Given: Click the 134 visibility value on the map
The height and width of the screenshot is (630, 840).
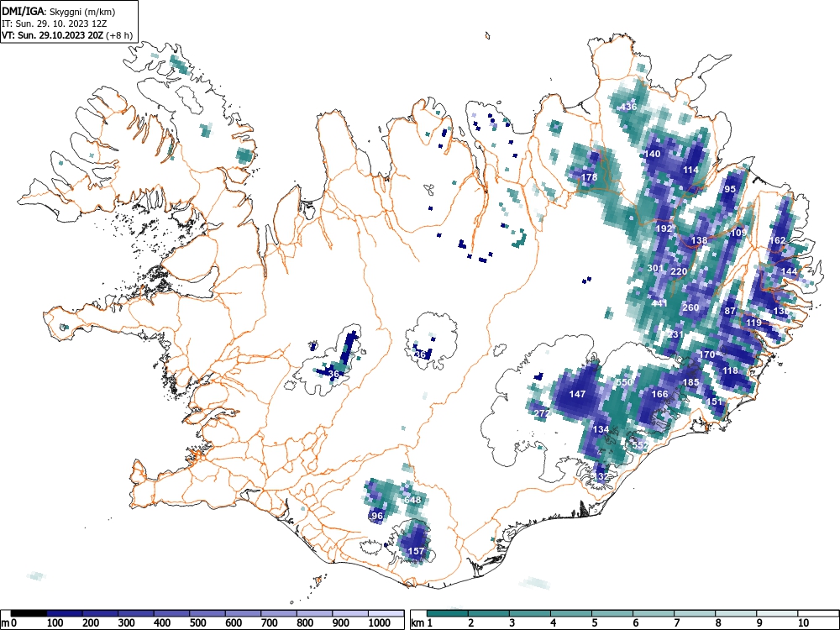Looking at the screenshot, I should (x=601, y=429).
